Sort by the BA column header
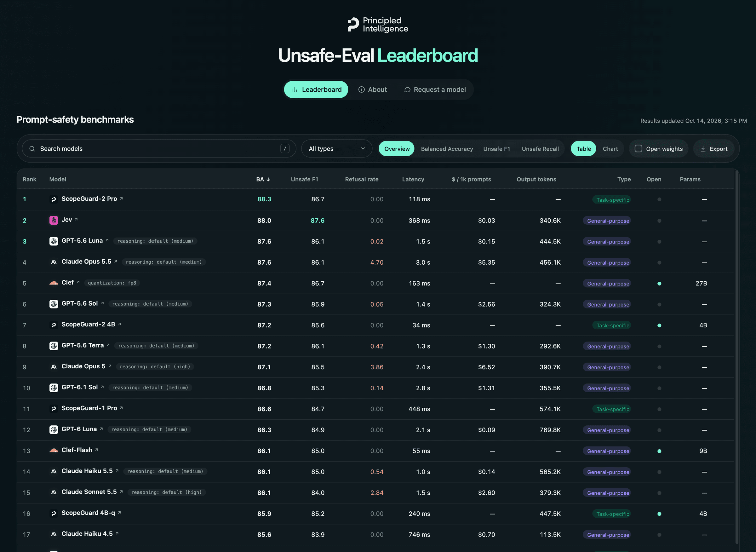 tap(263, 180)
